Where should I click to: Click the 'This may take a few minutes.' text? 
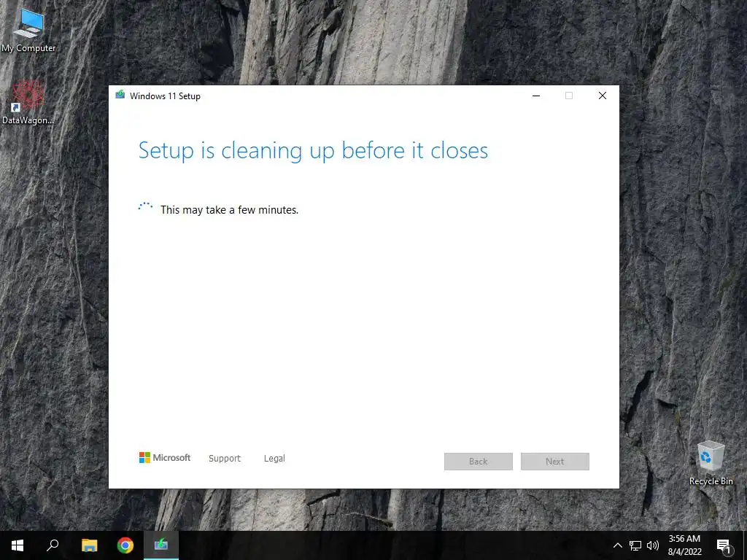229,210
